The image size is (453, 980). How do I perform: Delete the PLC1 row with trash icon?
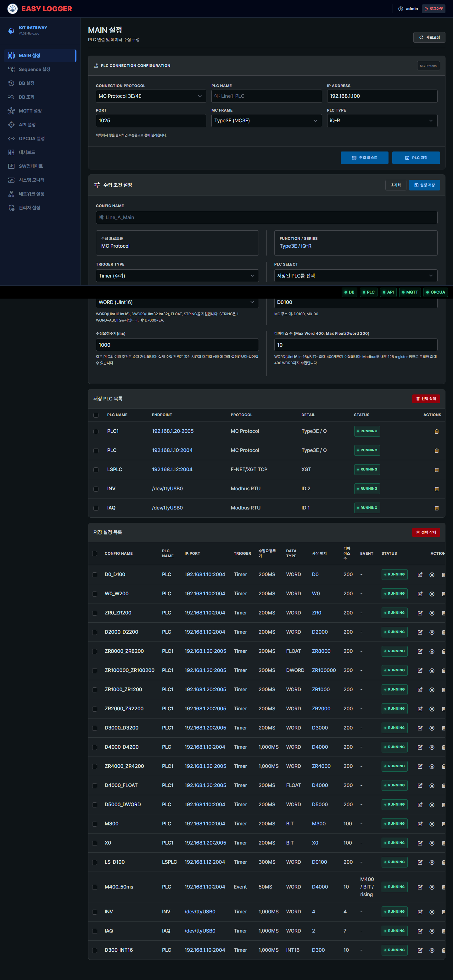point(436,431)
